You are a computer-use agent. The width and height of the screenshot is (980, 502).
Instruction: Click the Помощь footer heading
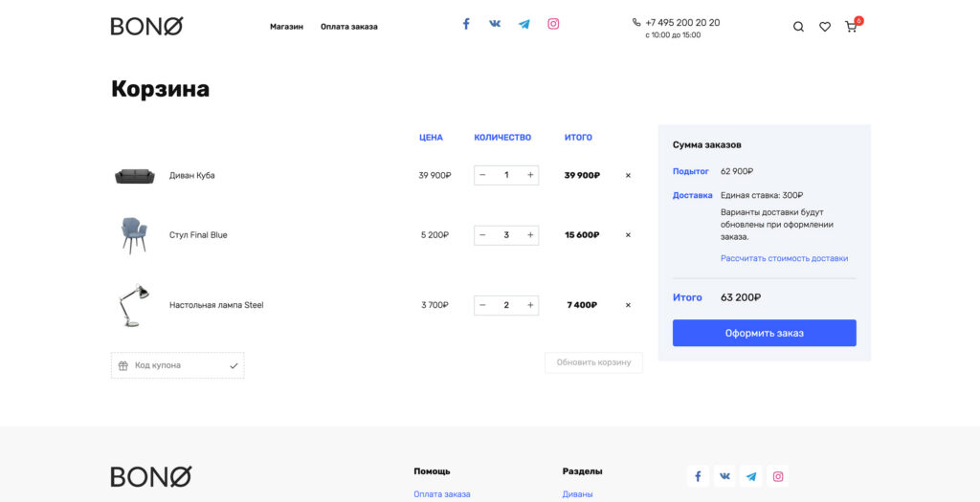click(x=432, y=471)
